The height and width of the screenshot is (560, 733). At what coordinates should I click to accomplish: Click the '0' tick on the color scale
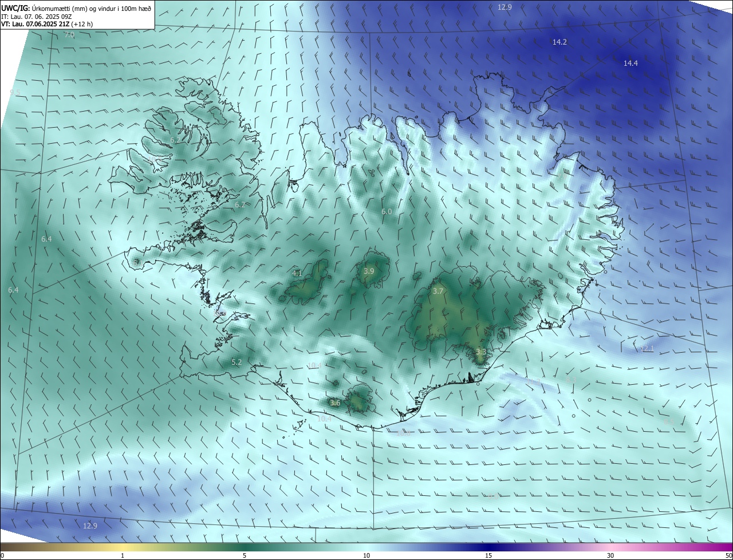[x=2, y=555]
